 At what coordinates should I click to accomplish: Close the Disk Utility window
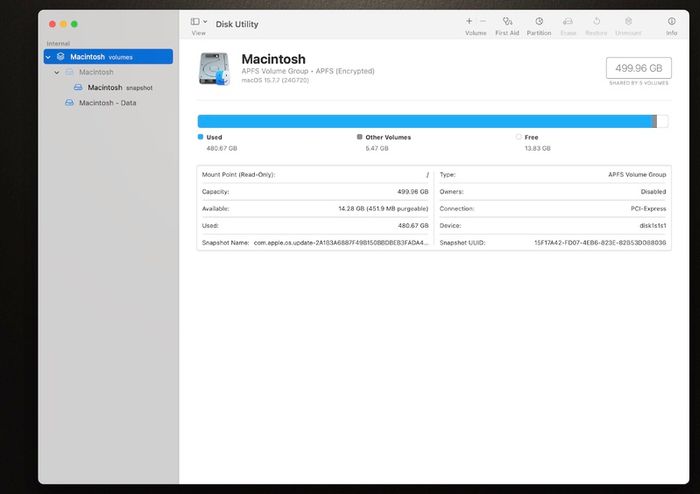tap(52, 24)
